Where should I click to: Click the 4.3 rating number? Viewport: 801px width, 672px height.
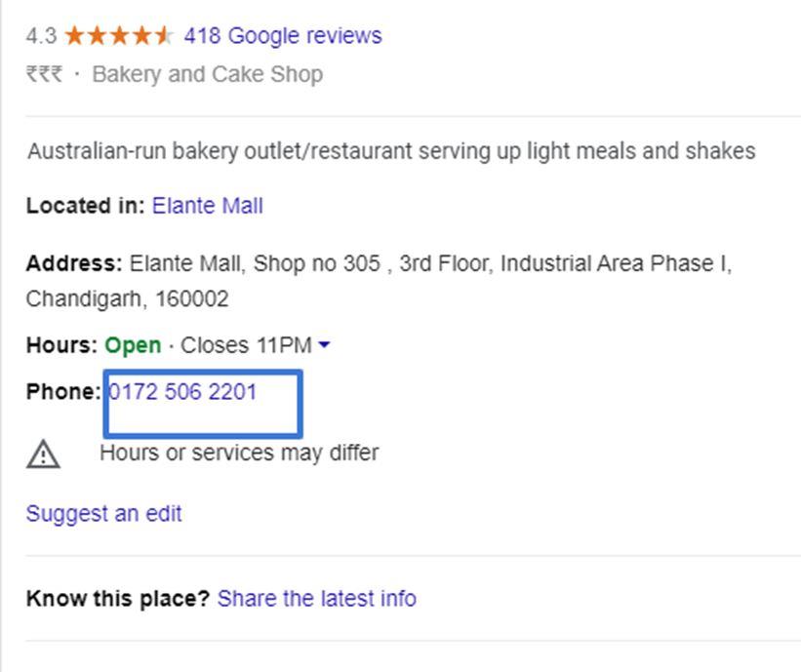pyautogui.click(x=41, y=36)
